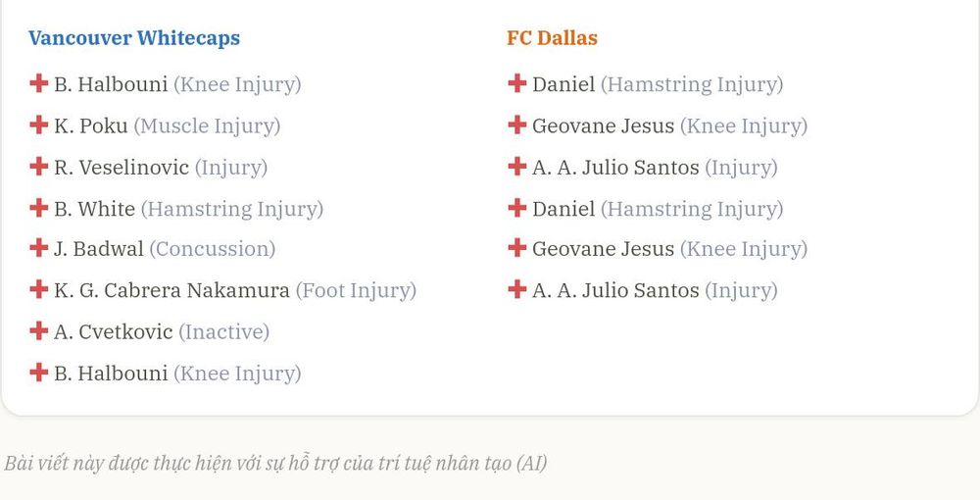
Task: Click the (Concussion) status text
Action: [213, 249]
